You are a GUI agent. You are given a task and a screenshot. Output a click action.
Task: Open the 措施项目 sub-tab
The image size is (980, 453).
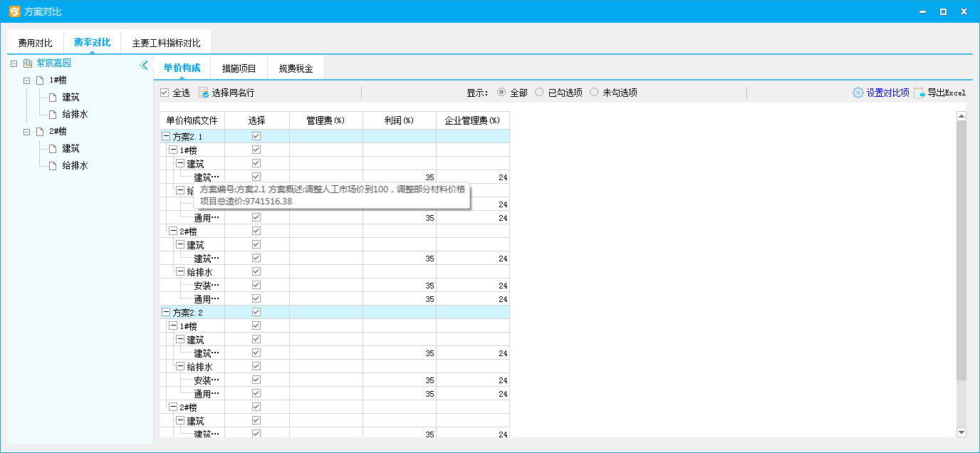[239, 68]
